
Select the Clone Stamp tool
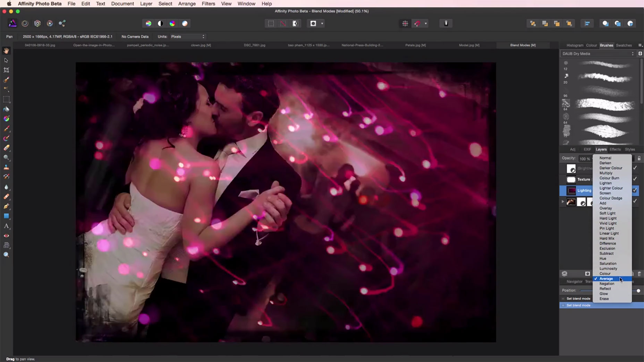pos(6,167)
